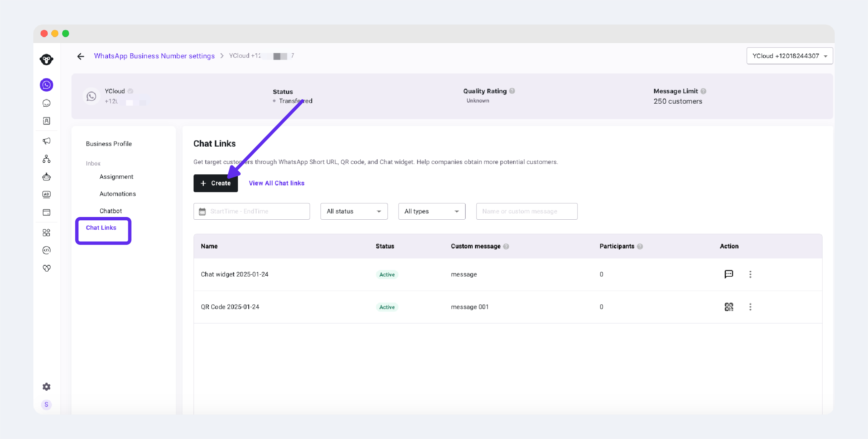Go back using the arrow icon
The image size is (868, 439).
[81, 56]
